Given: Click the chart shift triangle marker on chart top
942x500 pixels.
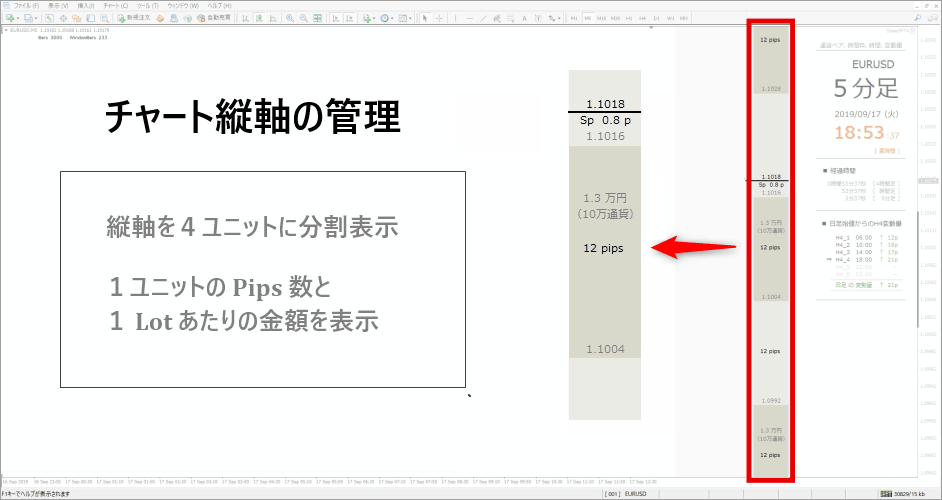Looking at the screenshot, I should tap(651, 28).
